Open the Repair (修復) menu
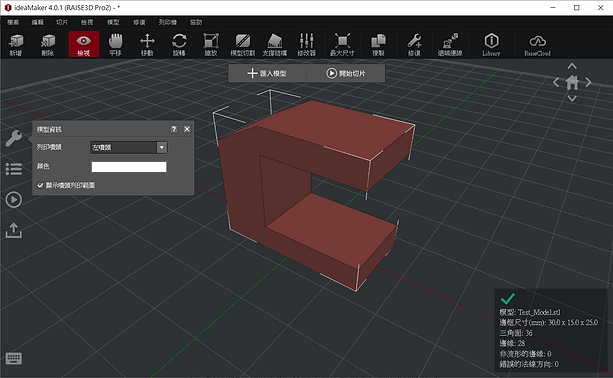Viewport: 613px width, 378px height. point(139,22)
